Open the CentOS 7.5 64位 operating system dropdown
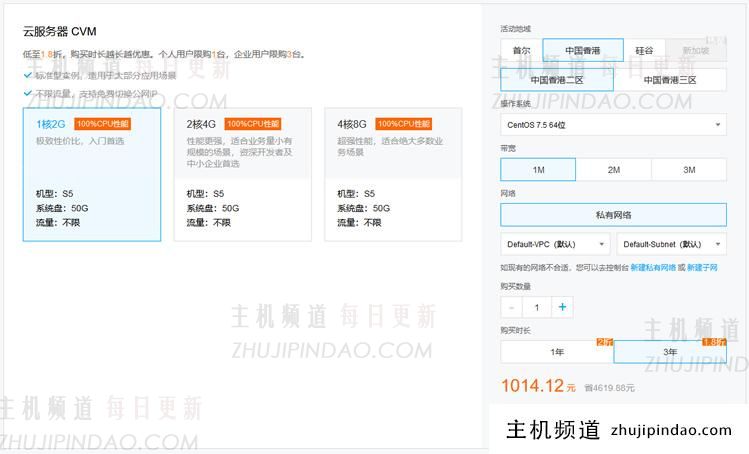Screen dimensions: 749x454 613,125
